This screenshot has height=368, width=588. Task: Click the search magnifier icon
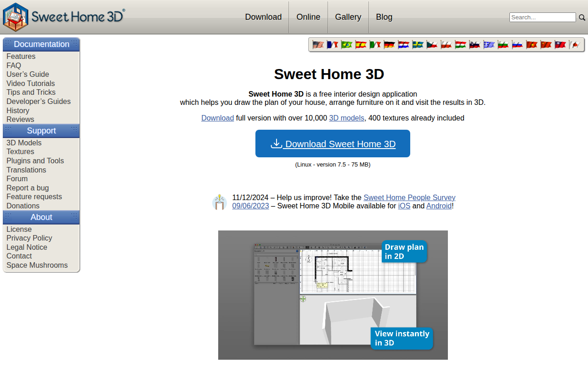coord(582,17)
